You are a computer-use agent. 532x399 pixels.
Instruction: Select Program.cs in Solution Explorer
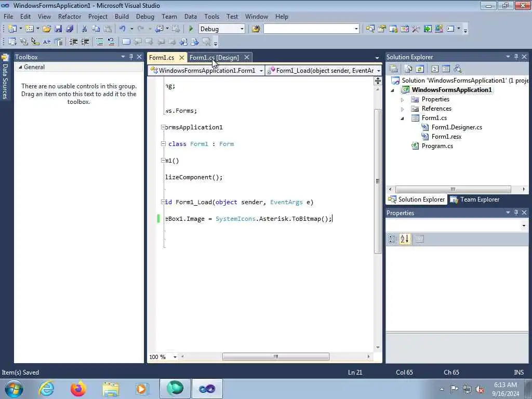(437, 146)
